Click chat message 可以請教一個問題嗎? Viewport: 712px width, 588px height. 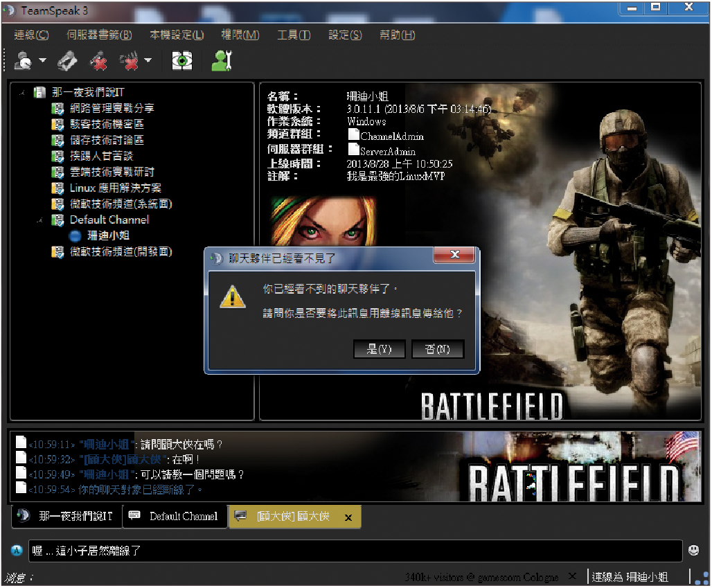click(x=192, y=474)
